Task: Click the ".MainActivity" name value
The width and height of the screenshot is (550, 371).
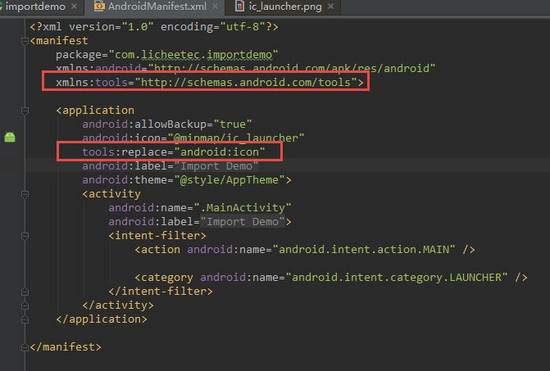Action: [x=242, y=208]
